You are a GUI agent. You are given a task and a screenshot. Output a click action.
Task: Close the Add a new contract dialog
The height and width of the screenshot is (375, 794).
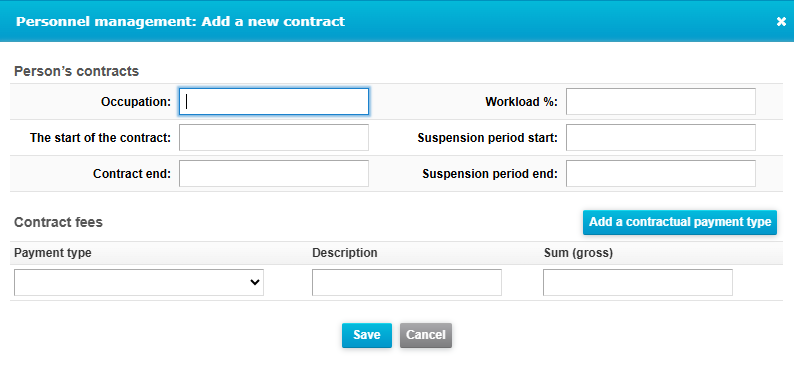point(781,22)
